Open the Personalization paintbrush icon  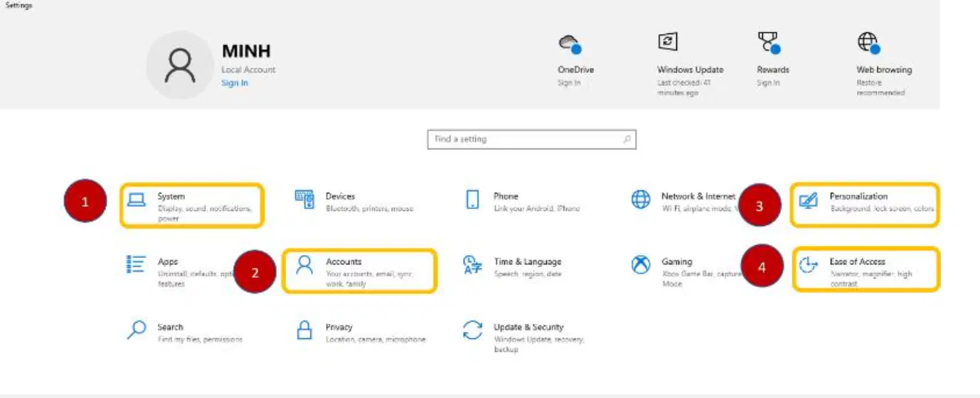pyautogui.click(x=808, y=200)
